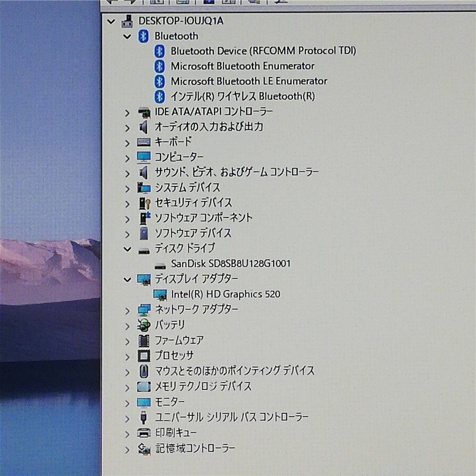The height and width of the screenshot is (476, 476).
Task: Click the security device icon
Action: (x=143, y=202)
